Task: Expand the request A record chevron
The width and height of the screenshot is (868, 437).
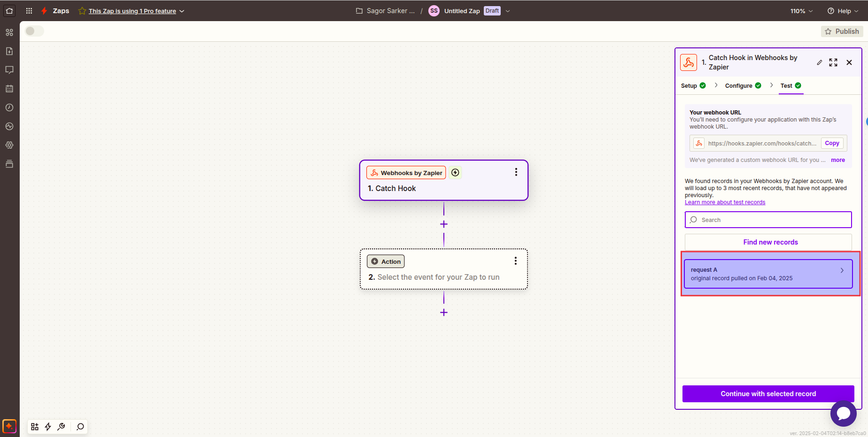Action: [x=842, y=270]
